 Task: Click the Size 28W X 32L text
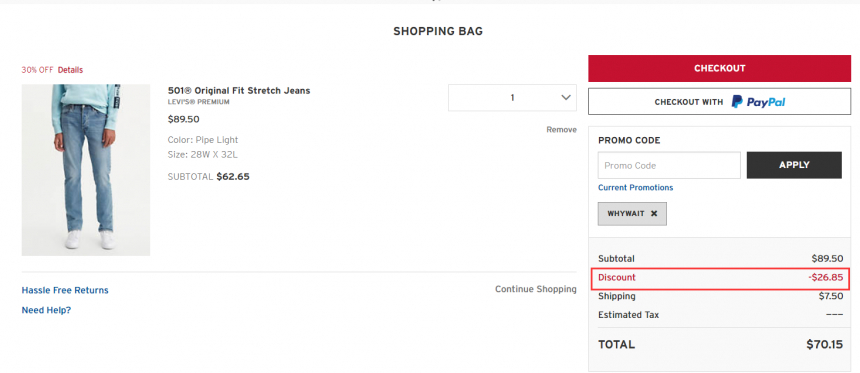203,155
